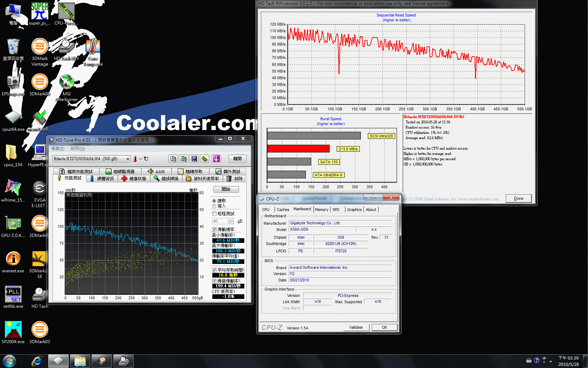
Task: Open HD Tune random access tab
Action: pyautogui.click(x=190, y=171)
